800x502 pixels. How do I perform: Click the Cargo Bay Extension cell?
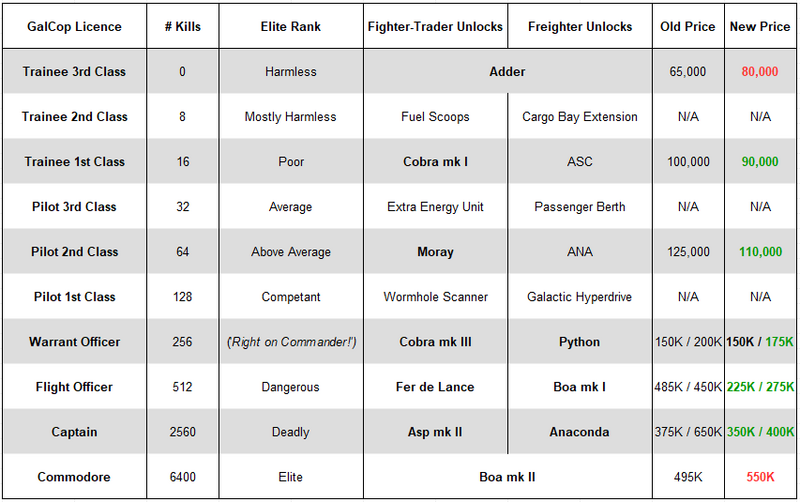580,117
